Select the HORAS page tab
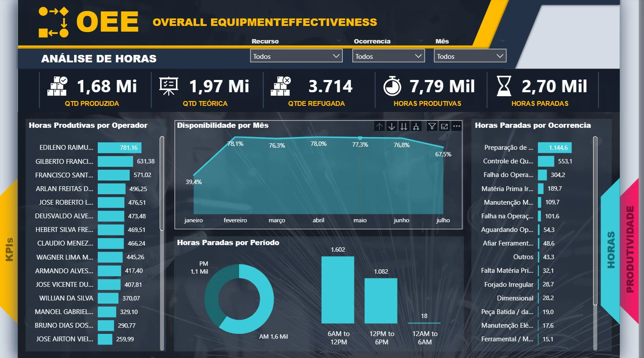The image size is (644, 358). 611,250
